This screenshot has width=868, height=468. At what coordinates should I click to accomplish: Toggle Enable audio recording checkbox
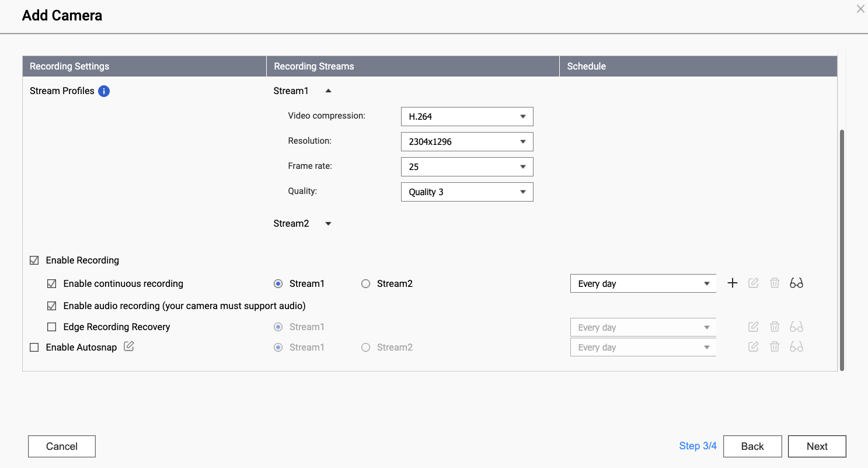point(52,306)
